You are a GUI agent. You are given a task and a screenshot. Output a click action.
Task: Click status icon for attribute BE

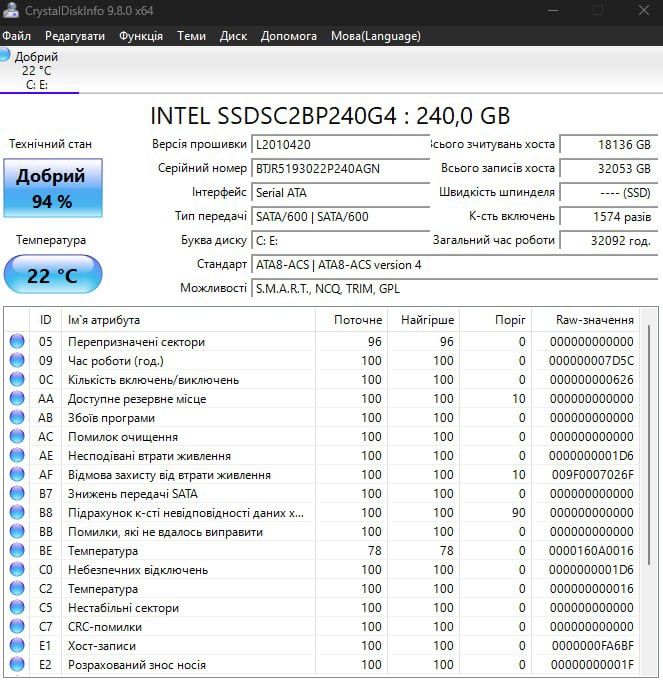pyautogui.click(x=17, y=551)
